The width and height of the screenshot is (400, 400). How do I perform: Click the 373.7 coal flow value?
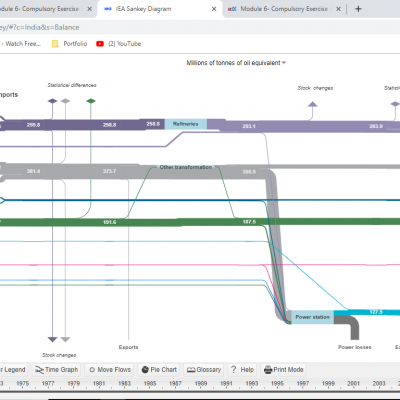109,171
